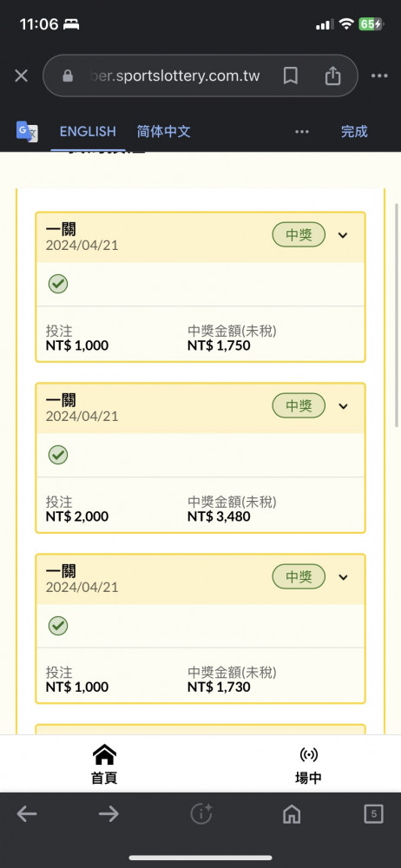
Task: Tap green checkmark in NT$ 1,730 ticket
Action: click(57, 626)
